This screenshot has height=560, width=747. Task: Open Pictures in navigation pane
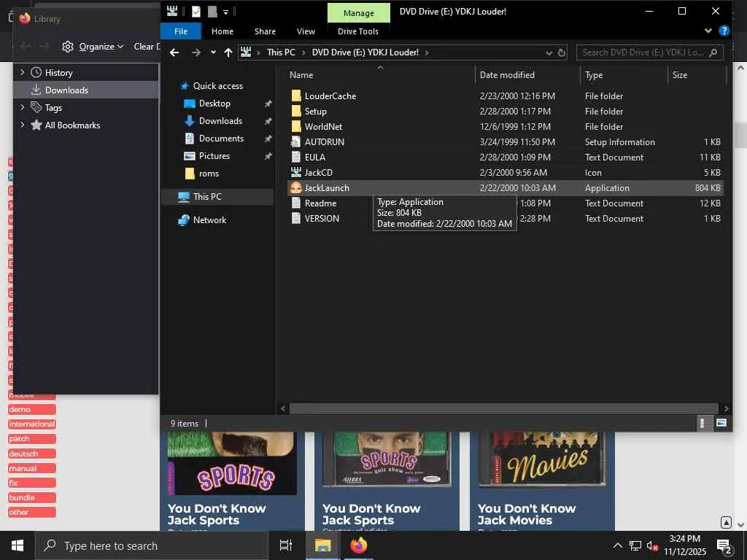214,156
